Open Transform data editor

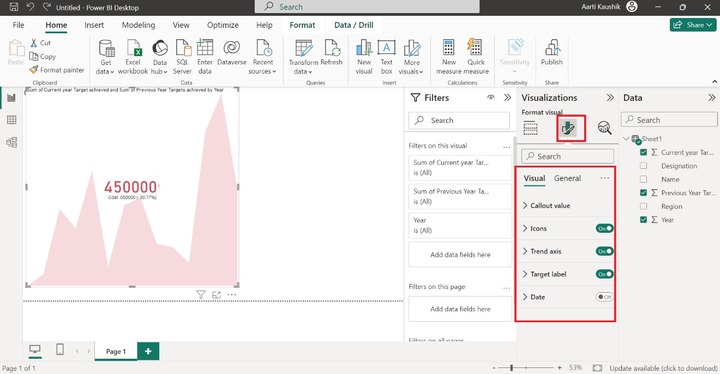pos(303,57)
